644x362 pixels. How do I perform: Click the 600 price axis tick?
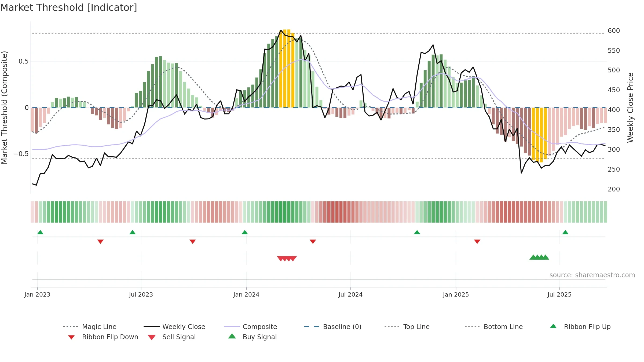pyautogui.click(x=614, y=31)
